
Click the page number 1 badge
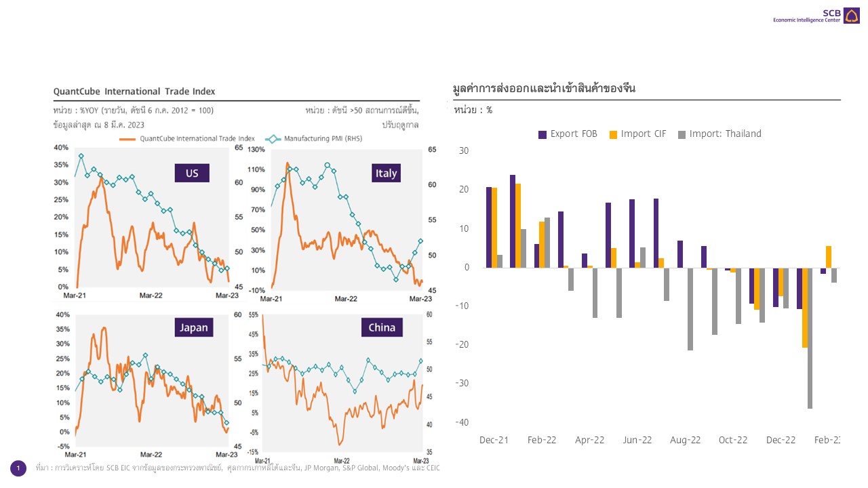[18, 468]
